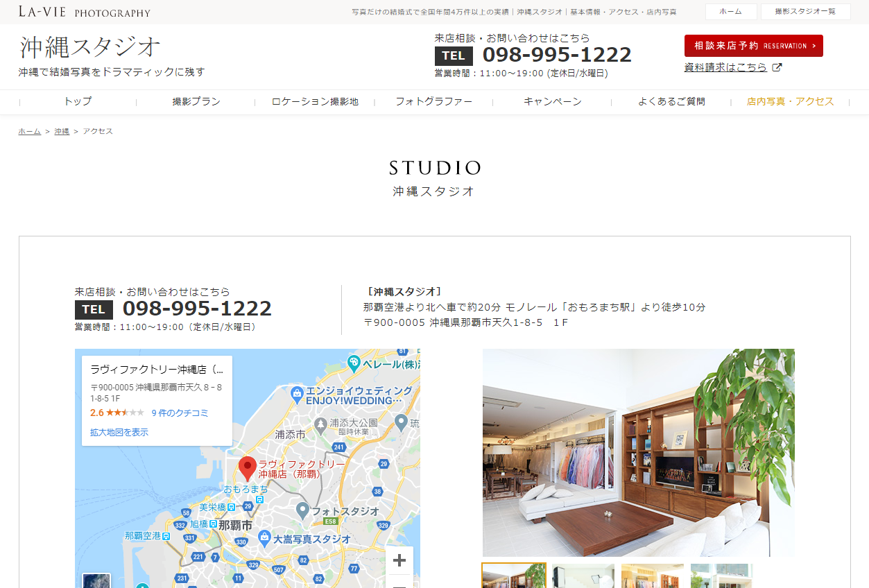Viewport: 869px width, 588px height.
Task: Click the フォトスタジオ gray pin on map
Action: [x=302, y=510]
